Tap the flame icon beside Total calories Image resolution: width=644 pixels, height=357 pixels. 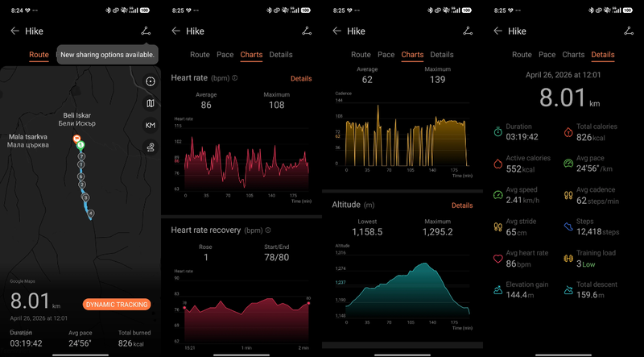pyautogui.click(x=568, y=132)
